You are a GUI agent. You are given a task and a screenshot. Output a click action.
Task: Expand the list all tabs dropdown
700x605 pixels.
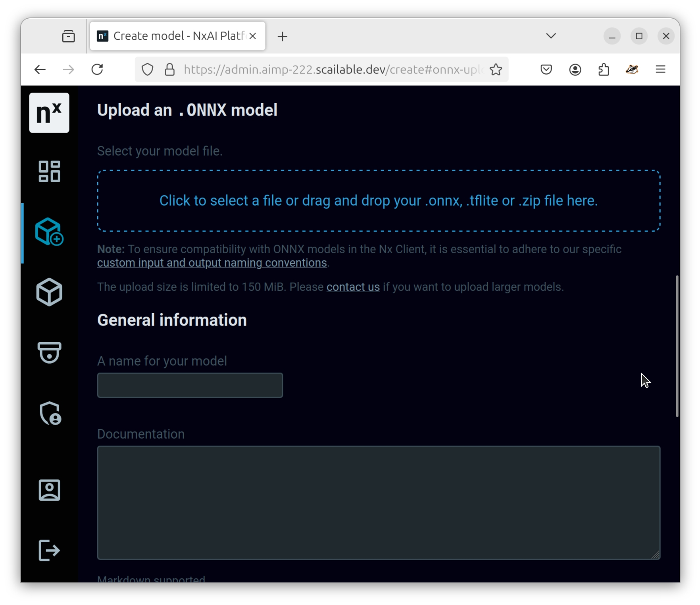click(x=551, y=36)
